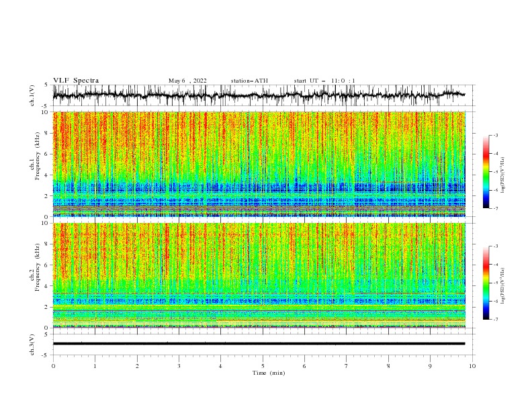Click the '5' tick on the time axis
Image resolution: width=532 pixels, height=411 pixels.
click(263, 366)
